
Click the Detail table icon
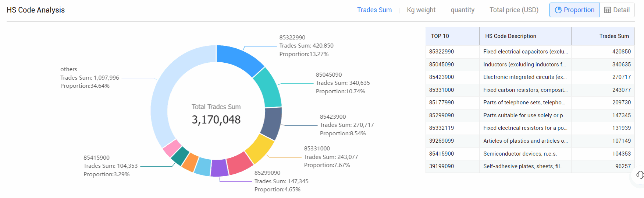608,10
